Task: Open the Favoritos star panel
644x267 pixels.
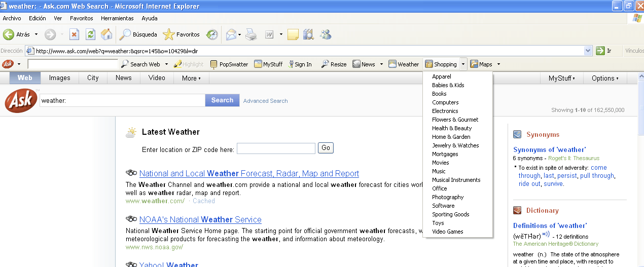Action: pyautogui.click(x=182, y=34)
